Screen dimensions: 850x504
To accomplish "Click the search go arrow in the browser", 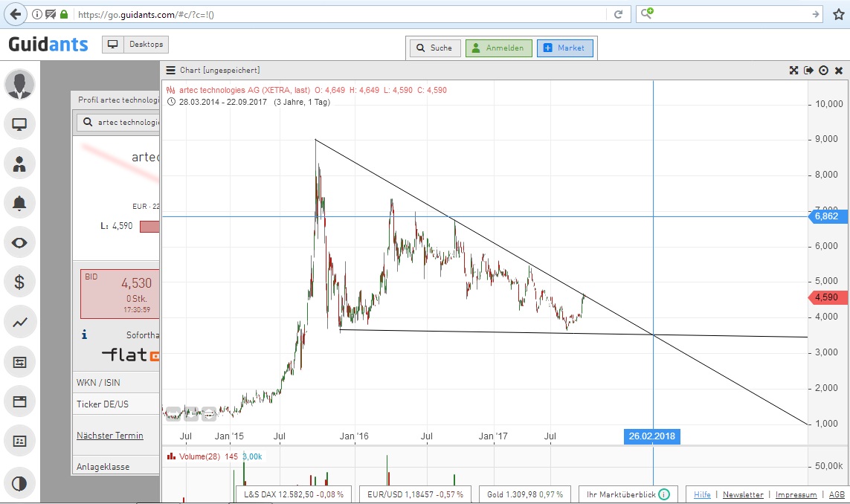I will (815, 15).
